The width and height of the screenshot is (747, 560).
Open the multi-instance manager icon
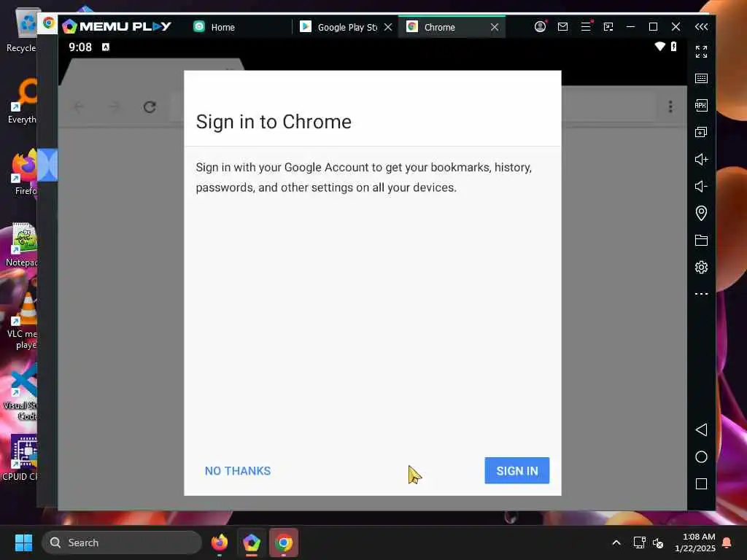pos(701,132)
